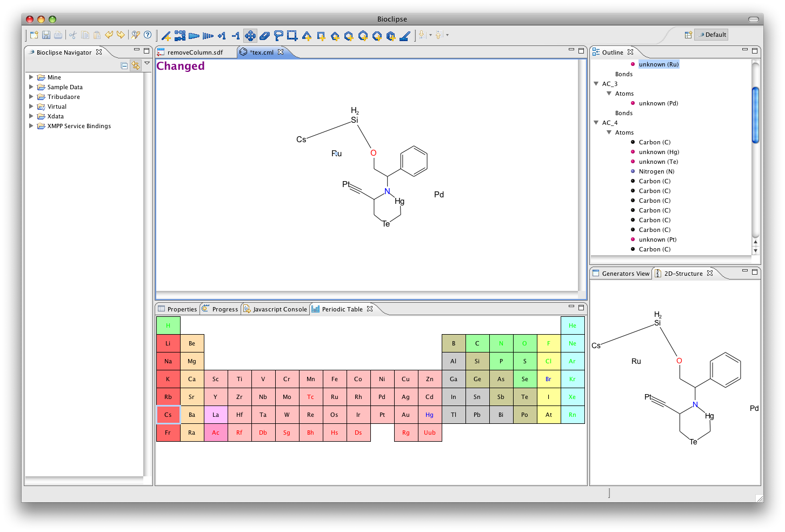Expand the XMPP Service Bindings folder
The image size is (785, 532).
click(x=31, y=126)
